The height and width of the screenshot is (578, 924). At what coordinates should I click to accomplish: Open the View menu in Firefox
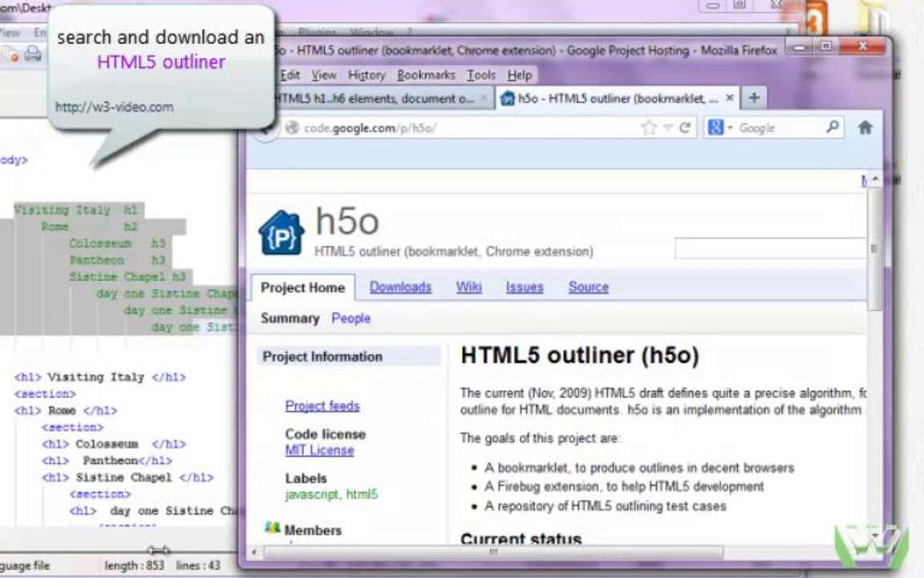(324, 75)
